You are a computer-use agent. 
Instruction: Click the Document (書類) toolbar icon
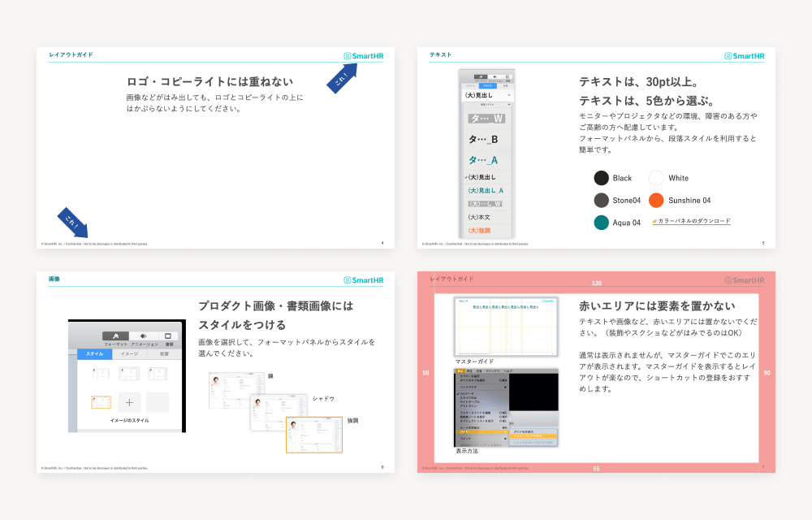[169, 336]
